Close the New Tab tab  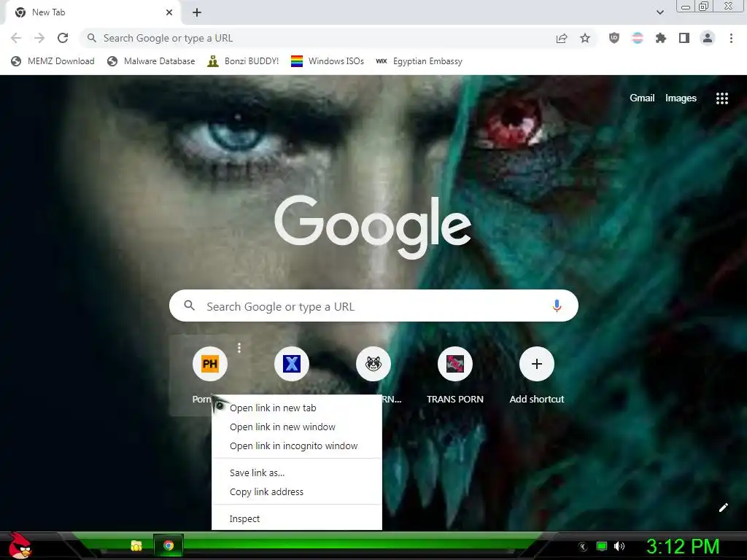point(169,12)
